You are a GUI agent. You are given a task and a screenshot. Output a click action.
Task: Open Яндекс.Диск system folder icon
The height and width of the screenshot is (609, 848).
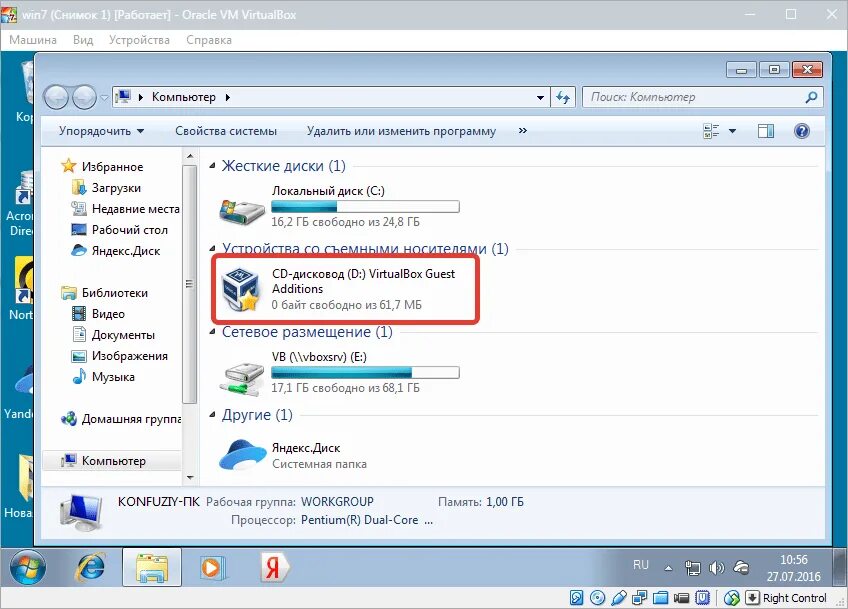click(x=242, y=455)
